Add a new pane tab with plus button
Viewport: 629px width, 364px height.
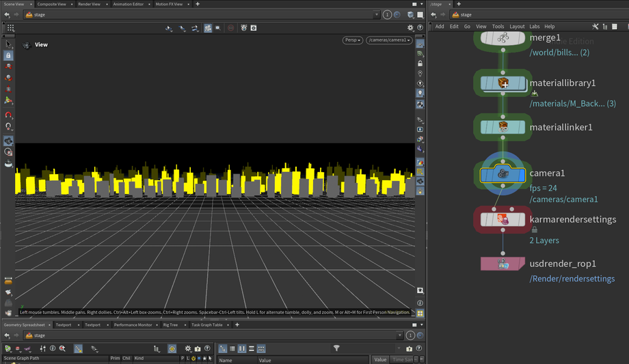click(x=198, y=4)
